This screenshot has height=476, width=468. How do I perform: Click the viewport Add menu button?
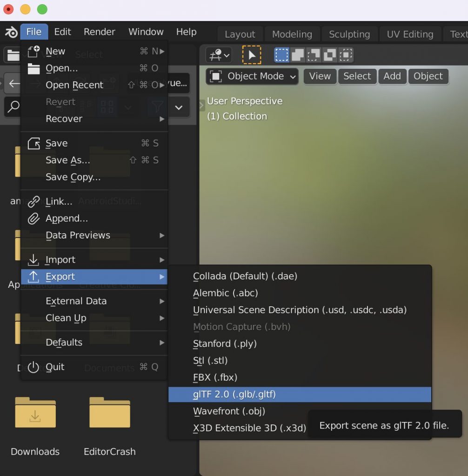point(392,76)
